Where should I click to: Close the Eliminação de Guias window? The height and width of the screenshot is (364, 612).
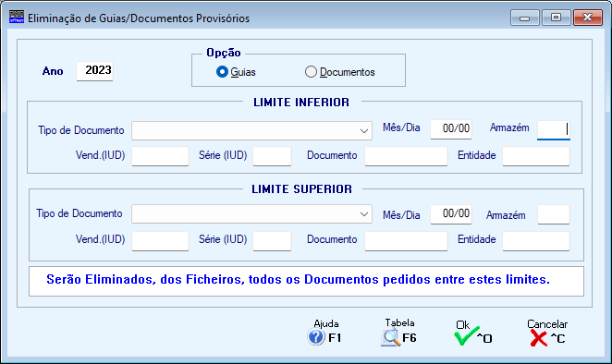click(587, 18)
